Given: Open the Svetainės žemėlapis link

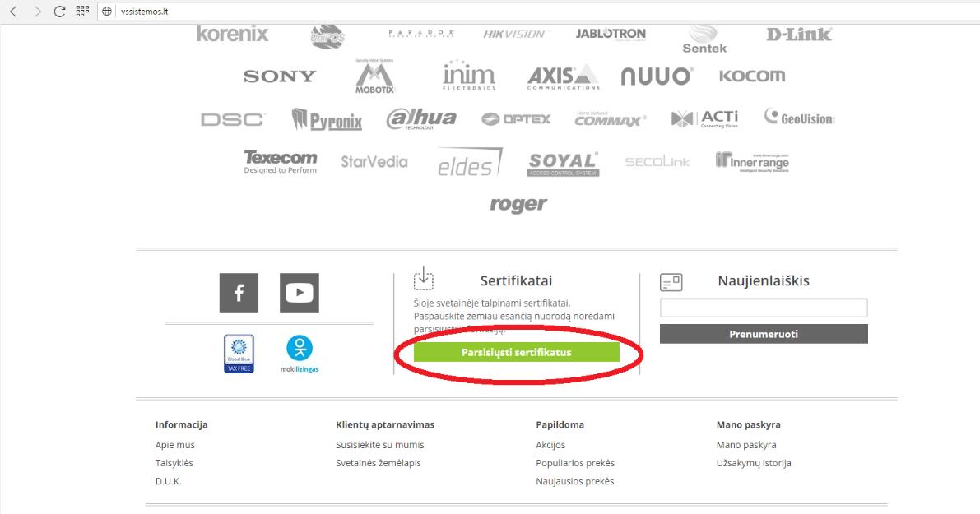Looking at the screenshot, I should click(379, 463).
